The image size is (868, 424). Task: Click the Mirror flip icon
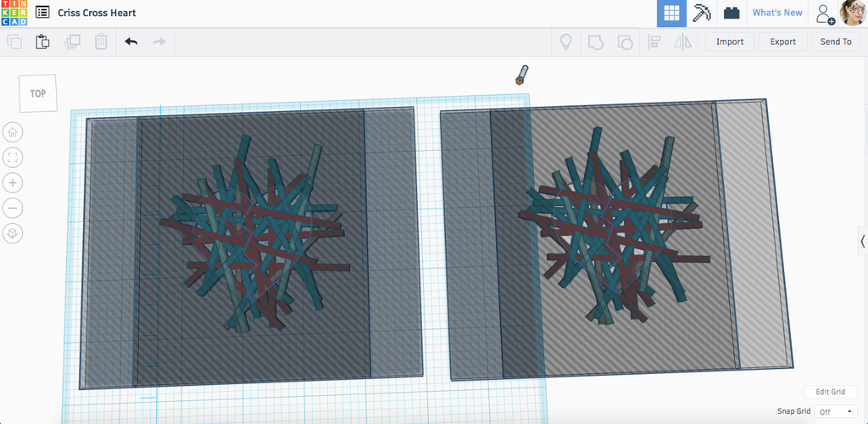682,42
